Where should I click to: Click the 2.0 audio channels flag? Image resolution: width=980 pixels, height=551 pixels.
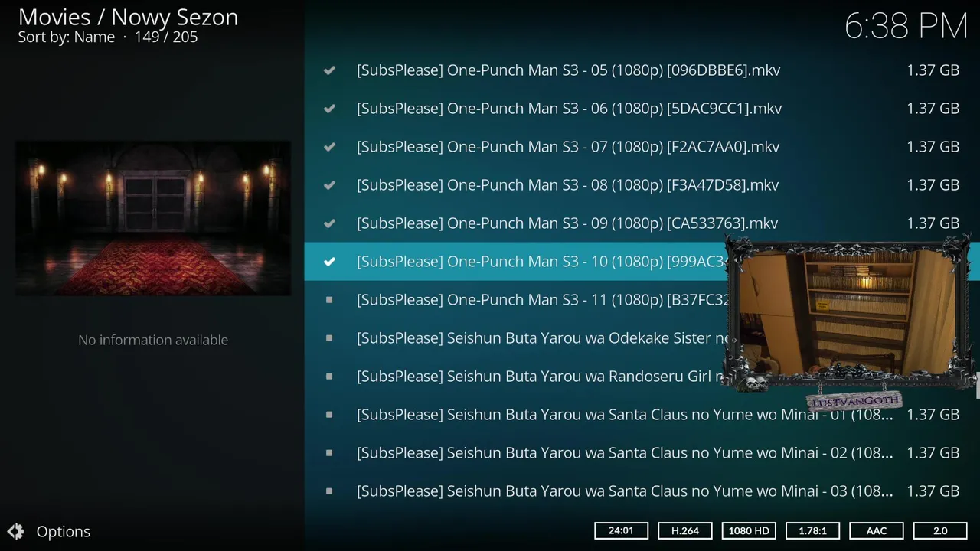click(x=940, y=530)
